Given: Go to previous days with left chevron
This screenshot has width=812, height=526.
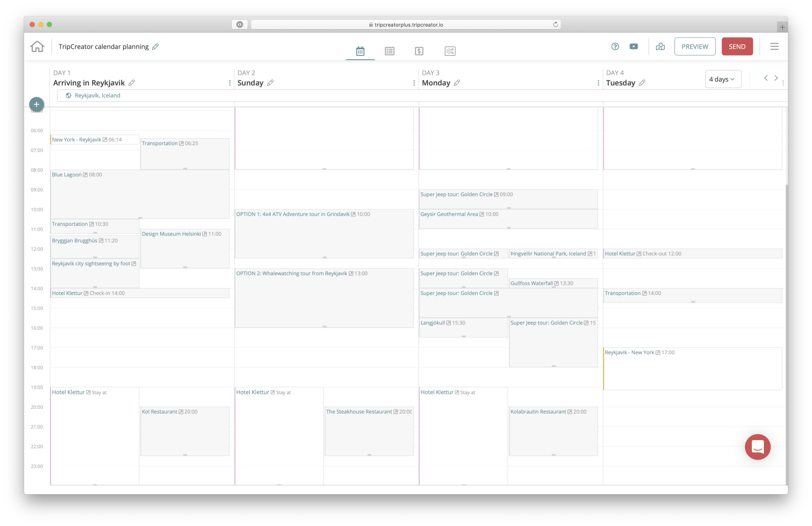Looking at the screenshot, I should [x=765, y=78].
